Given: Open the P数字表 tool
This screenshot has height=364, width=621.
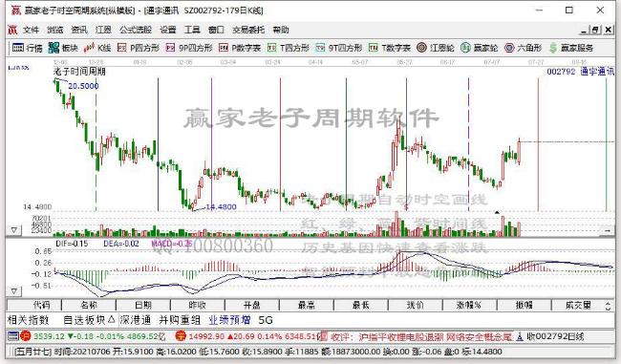Looking at the screenshot, I should pyautogui.click(x=240, y=48).
